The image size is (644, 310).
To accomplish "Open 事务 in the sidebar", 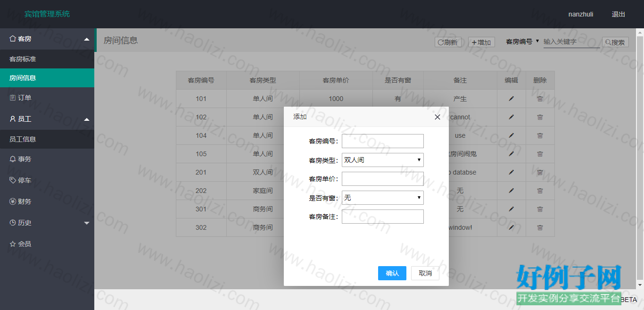I will pyautogui.click(x=47, y=159).
